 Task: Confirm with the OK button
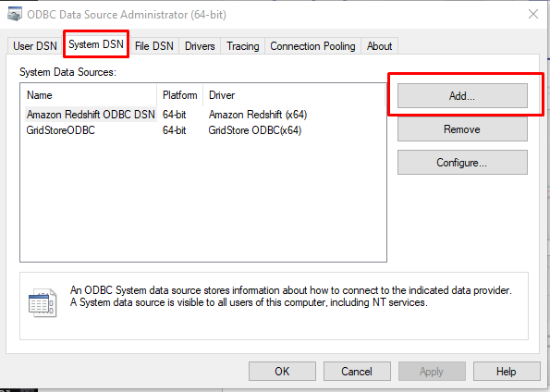[282, 372]
